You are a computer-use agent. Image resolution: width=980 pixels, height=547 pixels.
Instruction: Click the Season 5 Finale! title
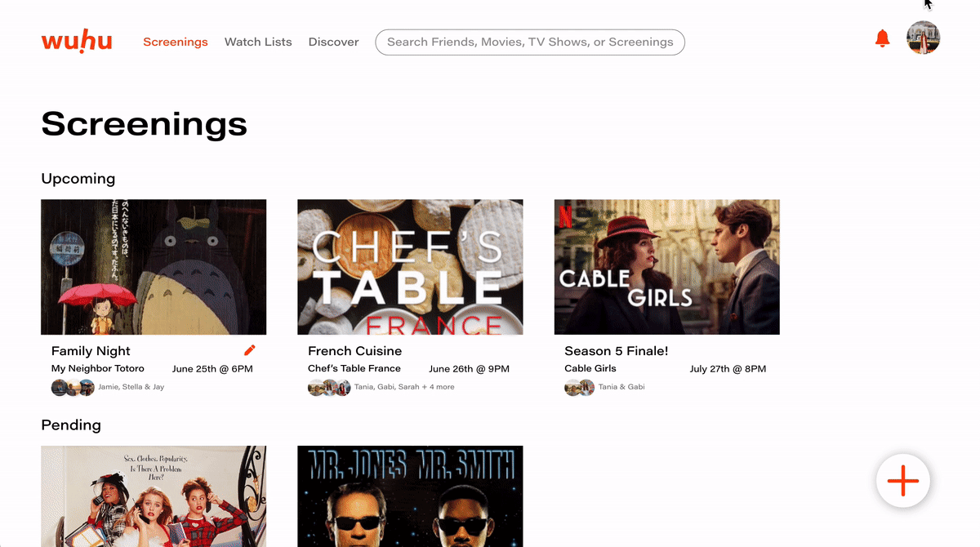(616, 351)
